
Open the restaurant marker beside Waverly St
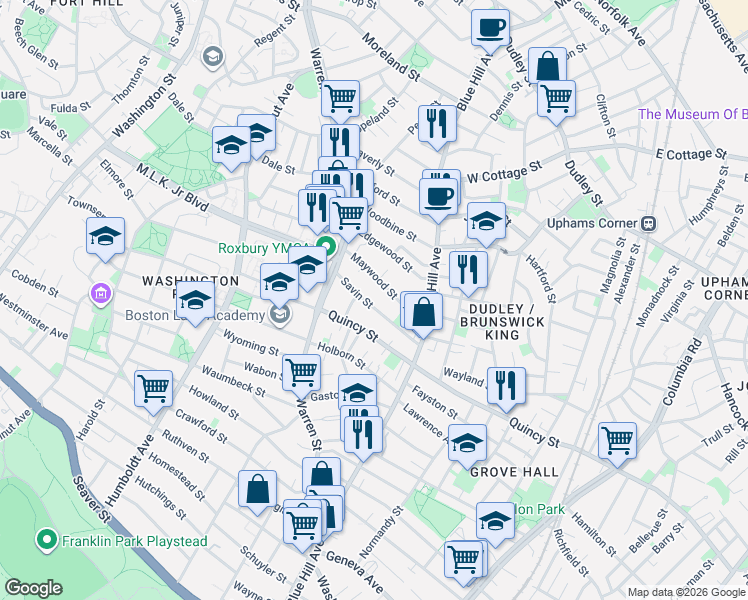coord(340,140)
